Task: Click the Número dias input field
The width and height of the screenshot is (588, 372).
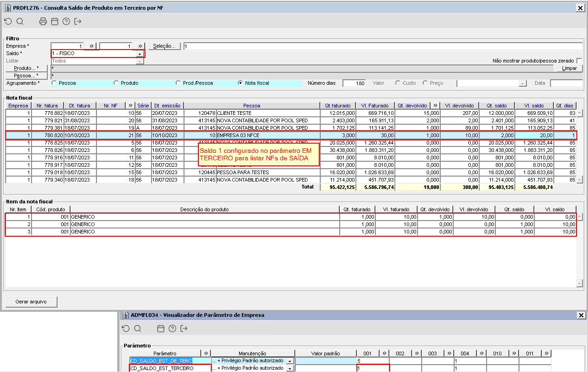Action: click(354, 83)
